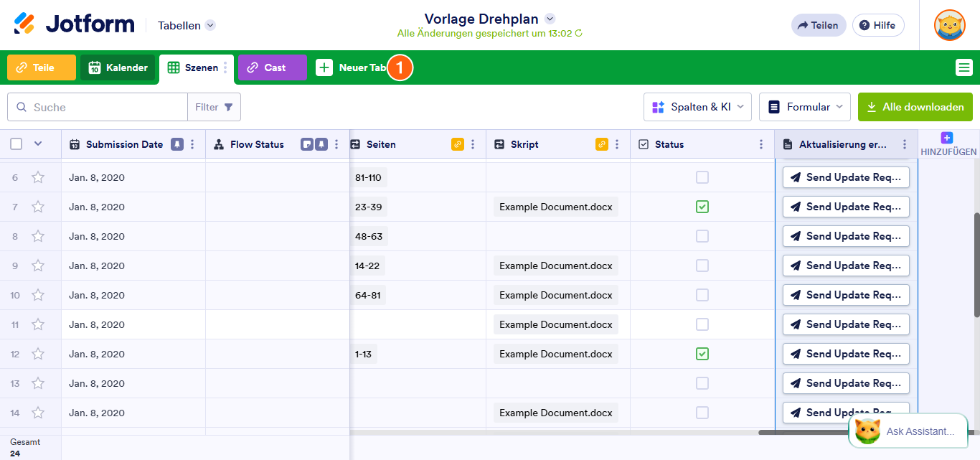Click the Alle downloaden button
This screenshot has height=460, width=980.
coord(915,107)
